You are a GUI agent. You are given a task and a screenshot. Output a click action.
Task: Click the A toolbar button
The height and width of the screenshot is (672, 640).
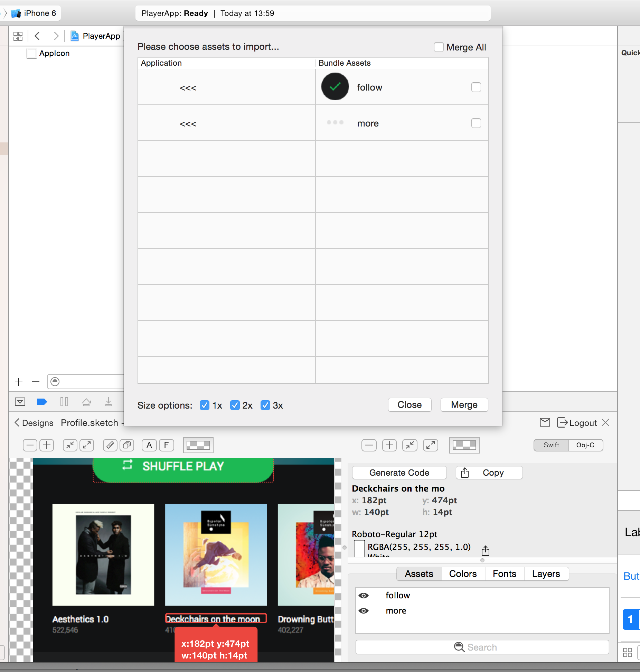(149, 445)
